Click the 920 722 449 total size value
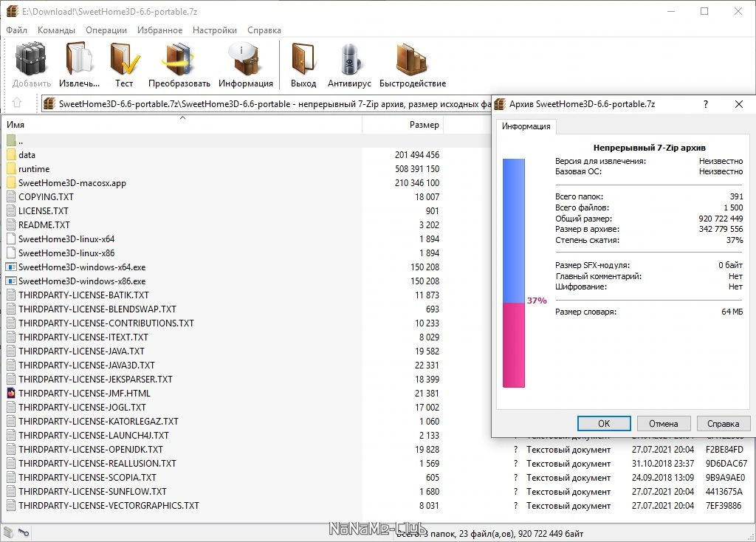Screen dimensions: 756x542 coord(721,219)
